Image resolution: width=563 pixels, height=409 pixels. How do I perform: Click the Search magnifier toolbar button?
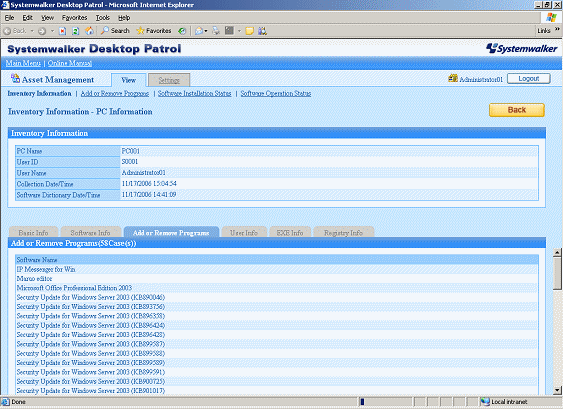(x=115, y=31)
